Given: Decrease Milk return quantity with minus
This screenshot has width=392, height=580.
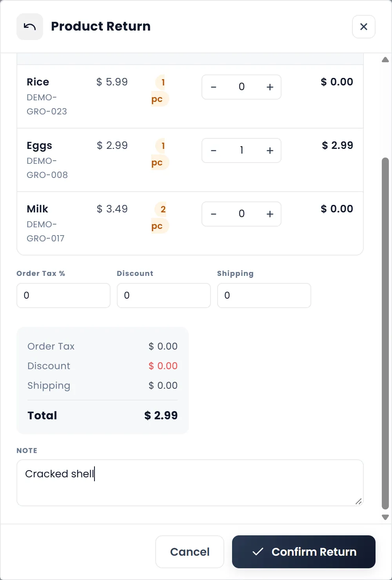Looking at the screenshot, I should tap(214, 214).
